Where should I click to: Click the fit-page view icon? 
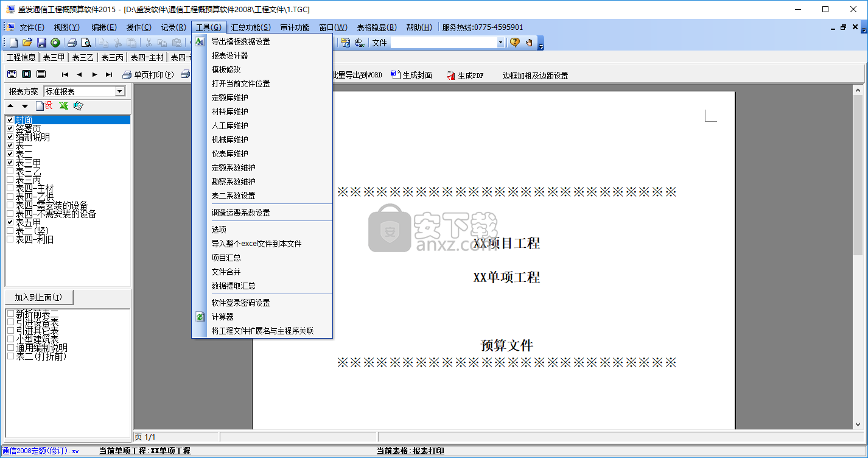12,74
